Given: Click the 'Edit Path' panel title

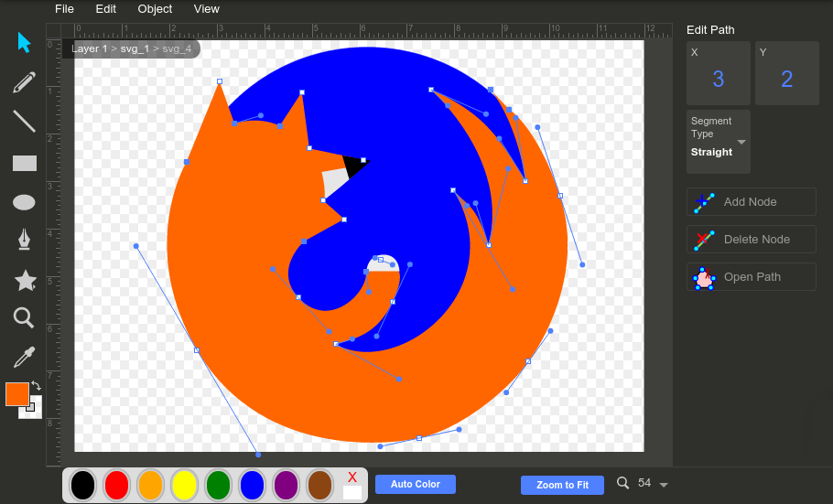Looking at the screenshot, I should [x=710, y=30].
